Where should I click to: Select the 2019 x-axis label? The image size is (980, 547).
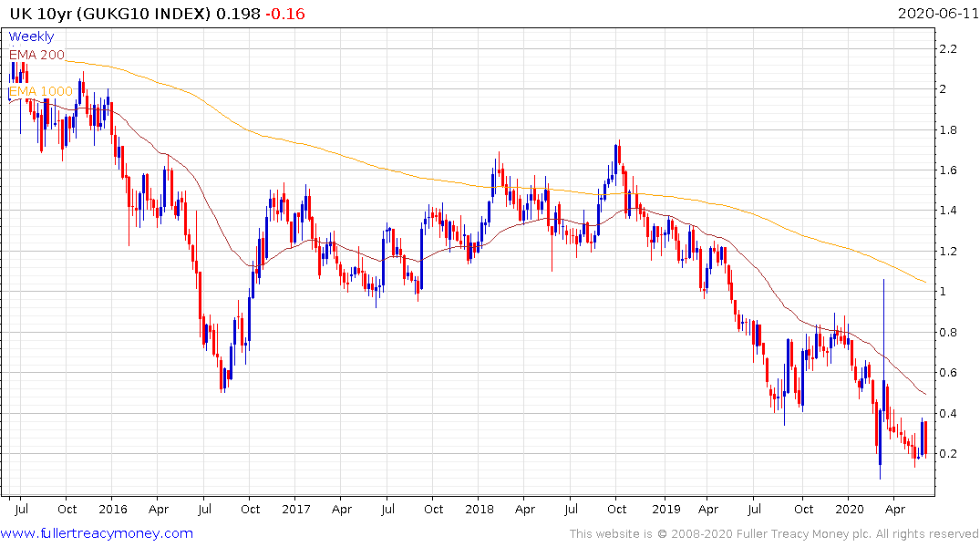click(x=666, y=509)
